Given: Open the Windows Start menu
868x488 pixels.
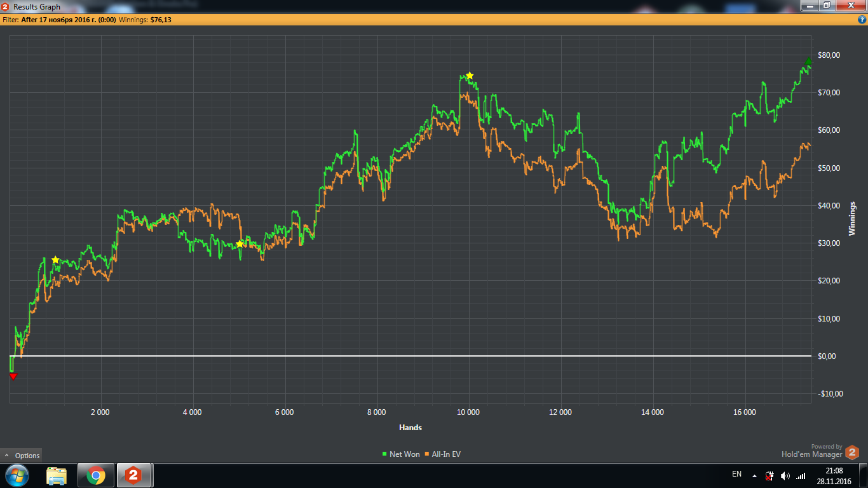Looking at the screenshot, I should (x=17, y=475).
